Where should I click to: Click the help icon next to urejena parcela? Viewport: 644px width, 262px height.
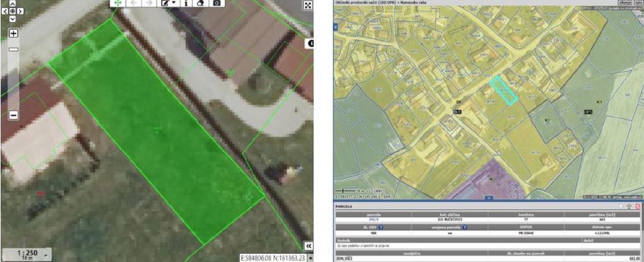pos(464,227)
